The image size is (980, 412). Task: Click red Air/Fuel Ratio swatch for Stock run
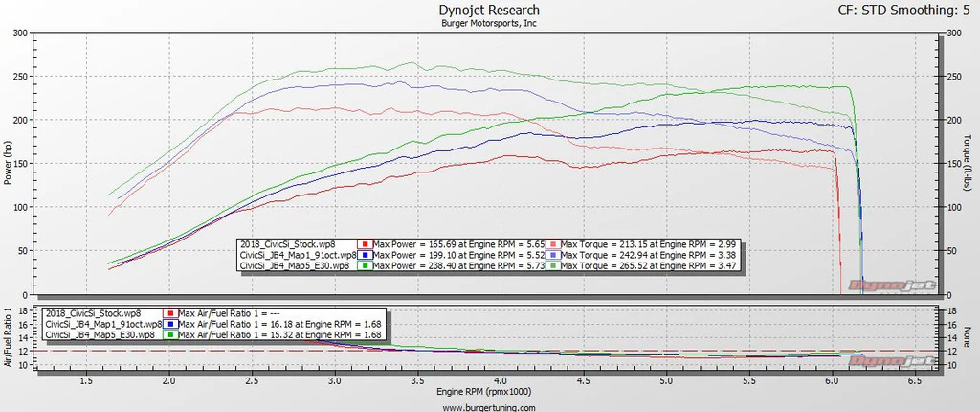coord(170,313)
